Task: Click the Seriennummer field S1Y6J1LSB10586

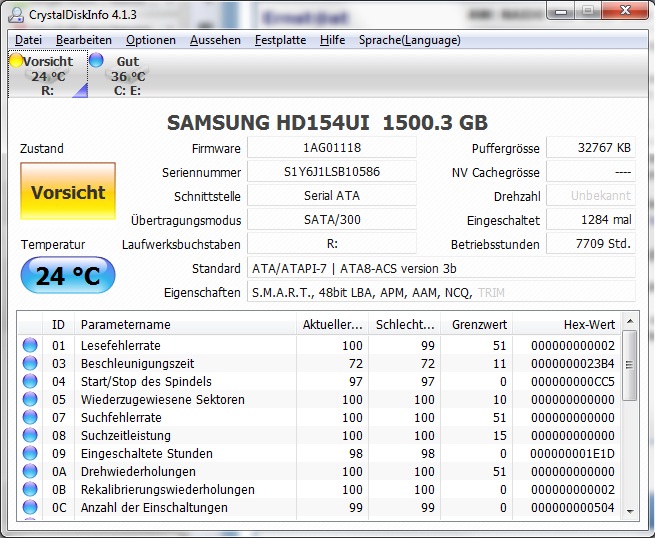Action: (x=332, y=172)
